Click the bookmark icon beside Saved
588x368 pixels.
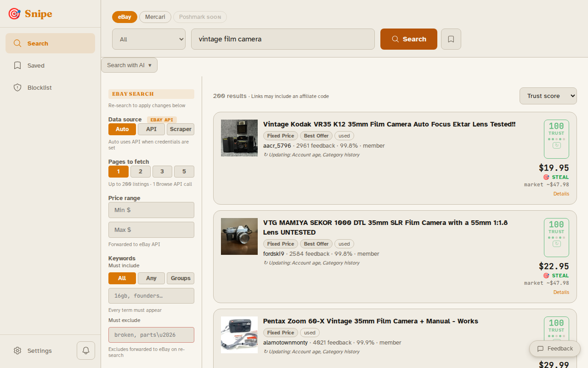tap(17, 65)
